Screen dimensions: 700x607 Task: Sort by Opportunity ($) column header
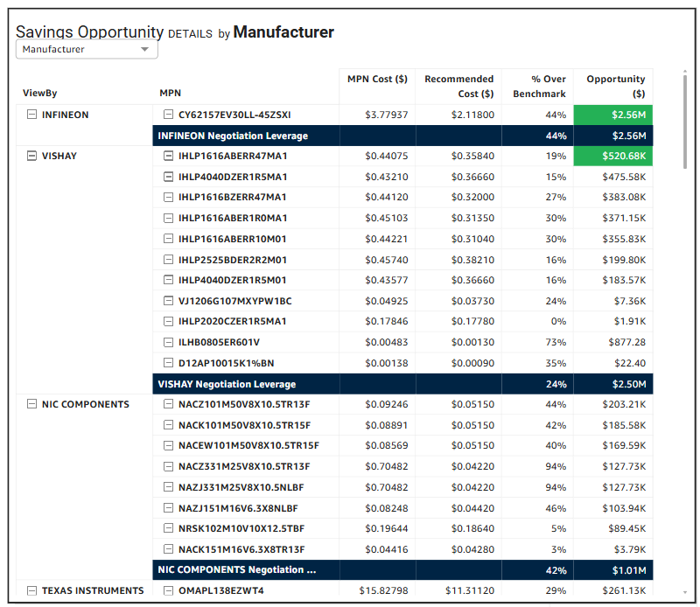(x=616, y=86)
